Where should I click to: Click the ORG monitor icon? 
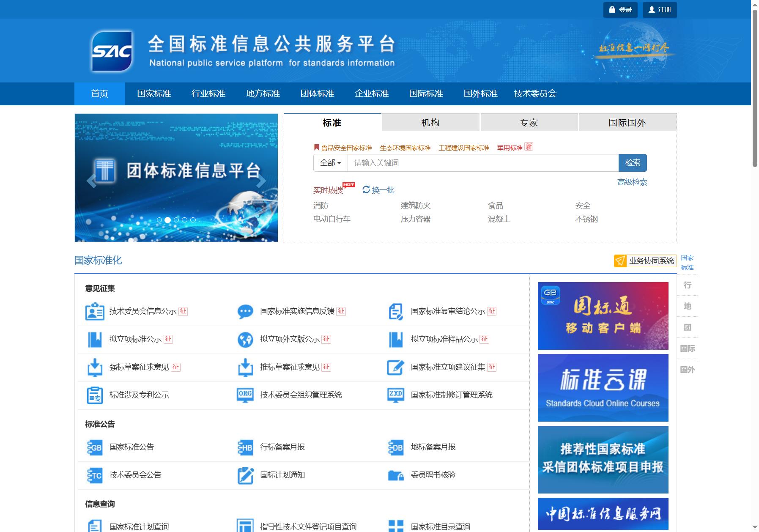pos(245,395)
